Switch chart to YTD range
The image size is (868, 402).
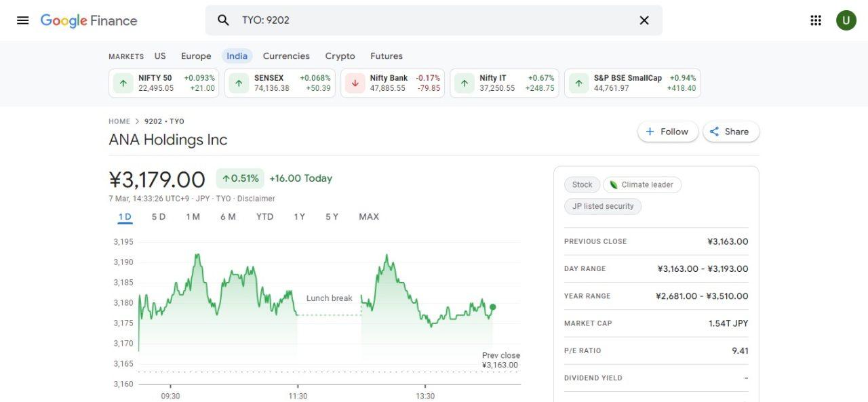coord(264,217)
